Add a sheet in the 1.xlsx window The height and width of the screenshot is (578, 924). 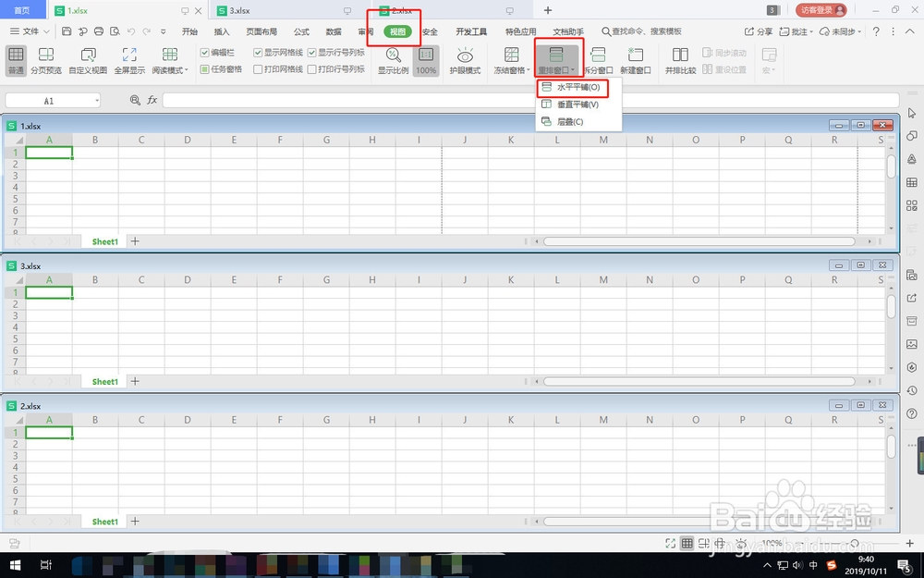[x=135, y=241]
